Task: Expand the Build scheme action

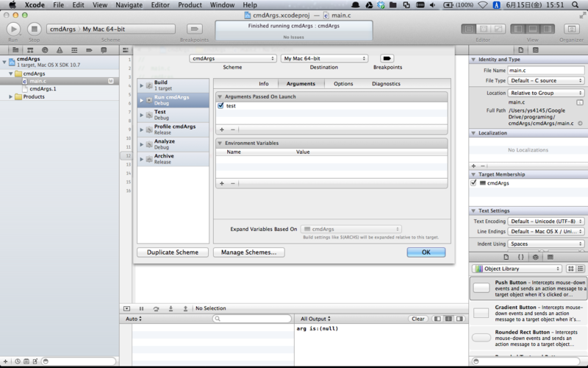Action: [142, 85]
